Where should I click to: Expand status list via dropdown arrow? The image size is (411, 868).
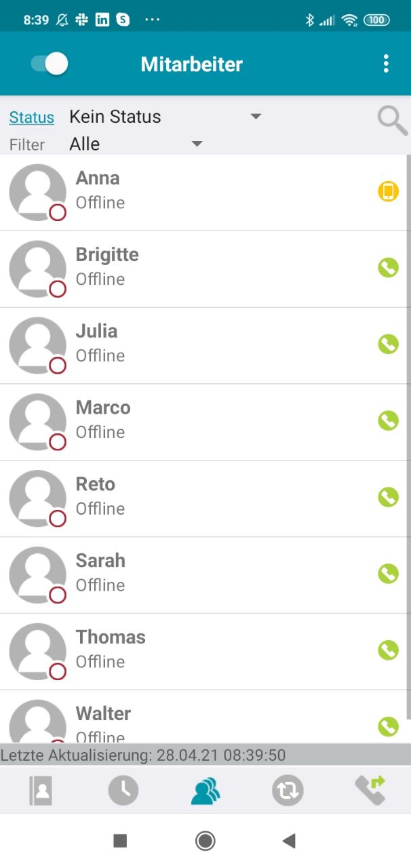click(x=256, y=117)
